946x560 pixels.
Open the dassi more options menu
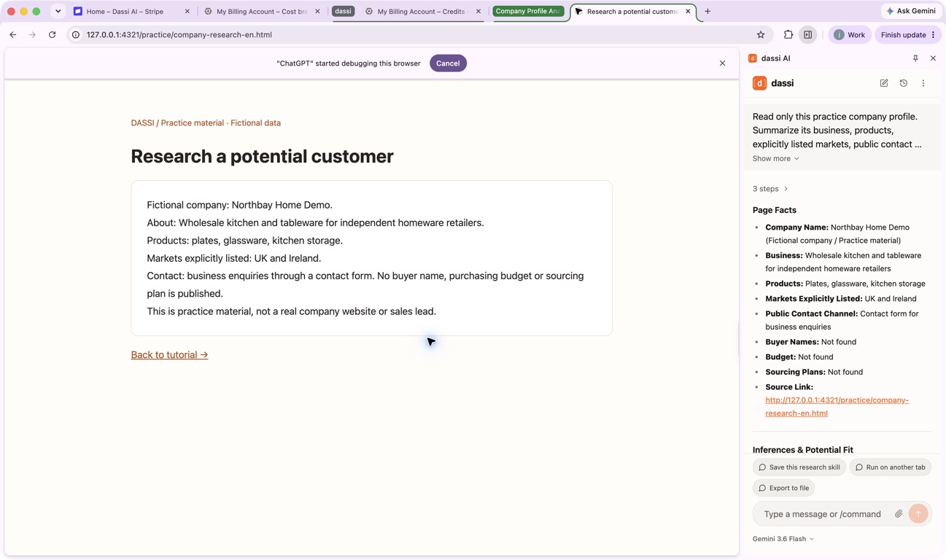click(x=923, y=83)
